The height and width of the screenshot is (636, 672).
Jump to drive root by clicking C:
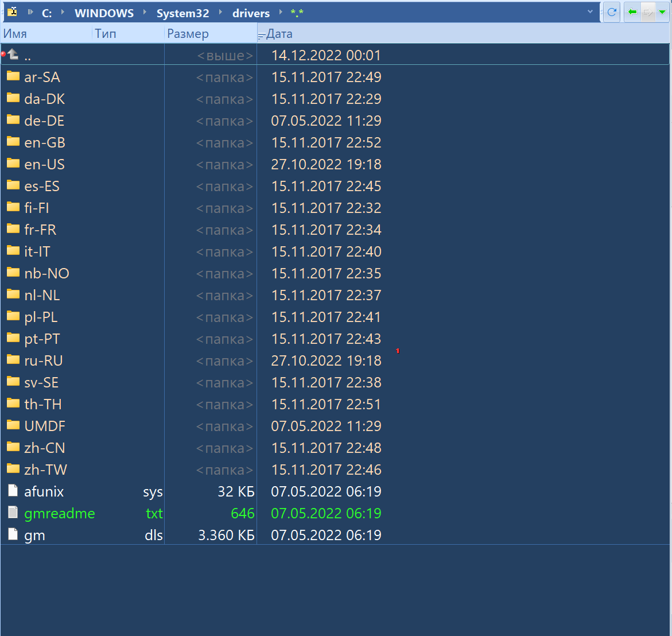[x=46, y=12]
